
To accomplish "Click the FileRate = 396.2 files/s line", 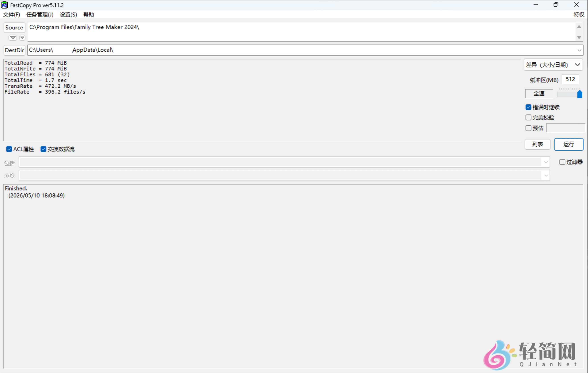I will pos(45,92).
